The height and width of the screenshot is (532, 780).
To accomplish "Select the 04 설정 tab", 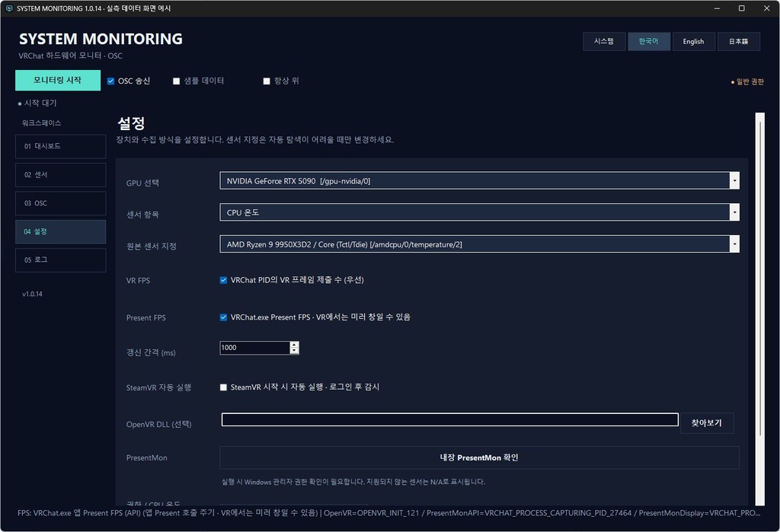I will [61, 231].
